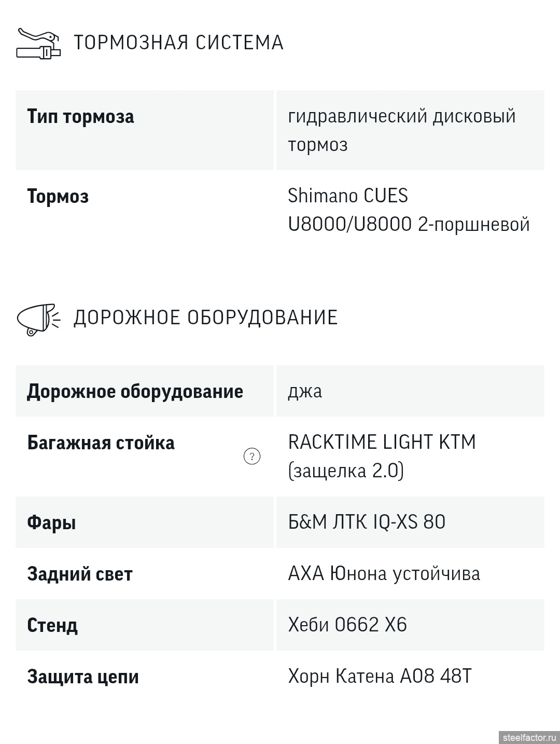Click the RACKTIME LIGHT KTM value
Viewport: 560px width, 744px height.
(382, 456)
